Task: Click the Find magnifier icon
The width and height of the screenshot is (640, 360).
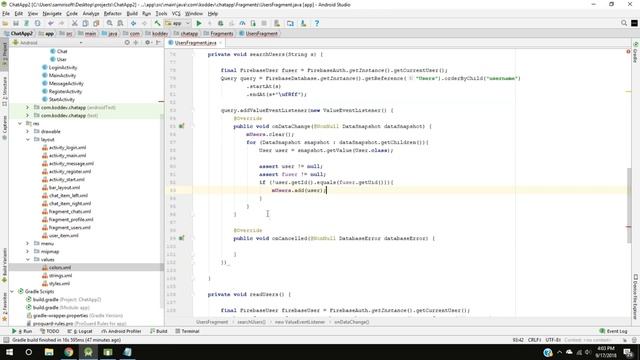Action: pos(109,23)
